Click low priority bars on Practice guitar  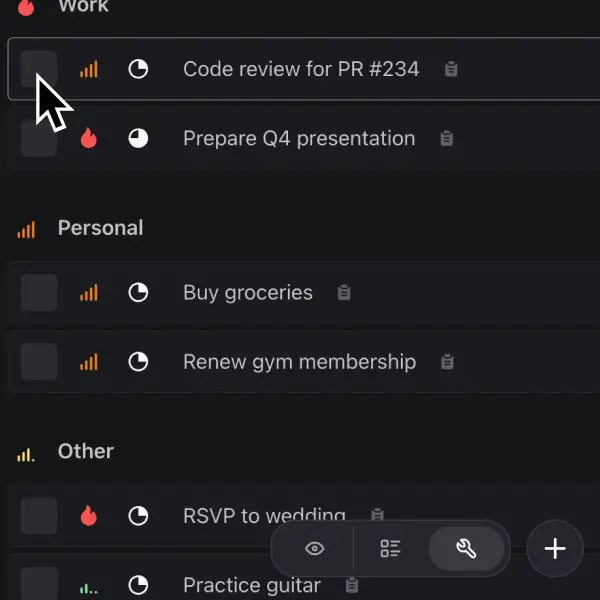coord(89,586)
